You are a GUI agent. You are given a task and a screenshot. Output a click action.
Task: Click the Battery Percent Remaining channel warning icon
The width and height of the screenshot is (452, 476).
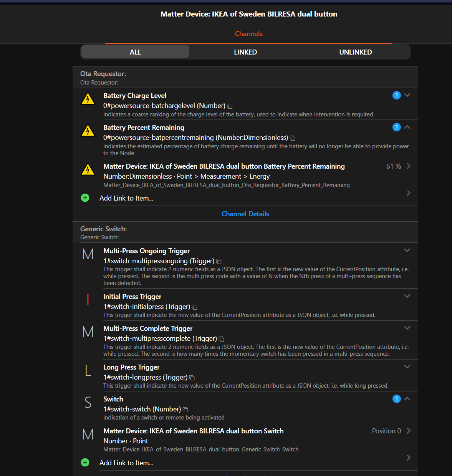tap(88, 131)
